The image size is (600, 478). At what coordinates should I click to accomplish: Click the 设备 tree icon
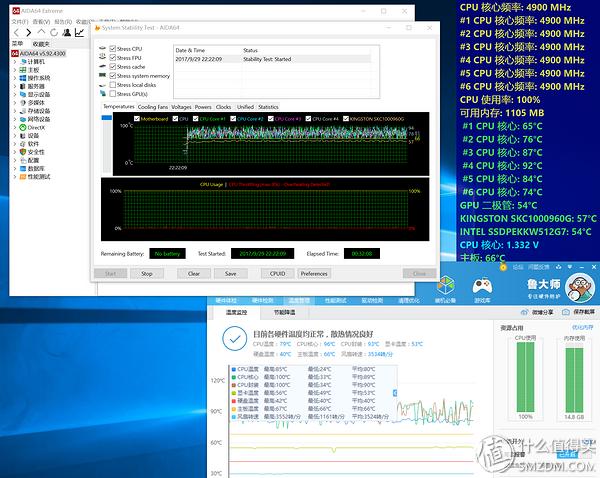coord(23,135)
